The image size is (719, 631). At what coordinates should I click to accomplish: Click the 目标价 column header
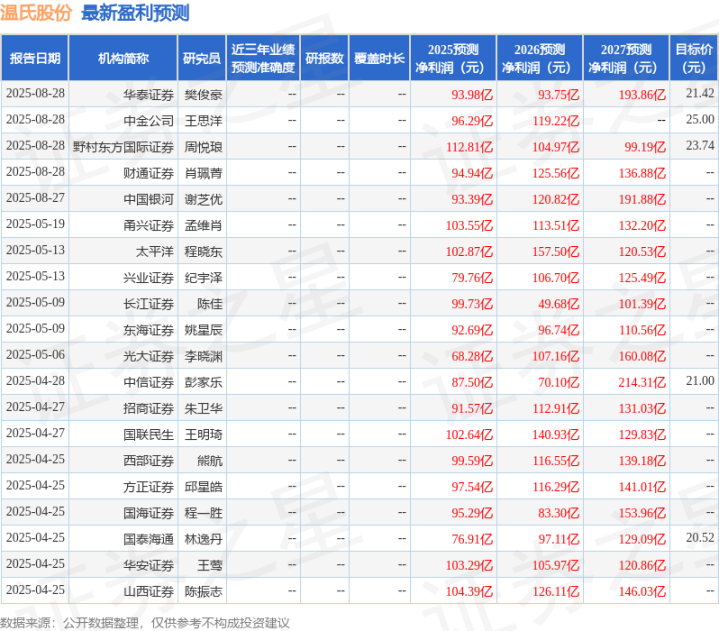pyautogui.click(x=694, y=58)
